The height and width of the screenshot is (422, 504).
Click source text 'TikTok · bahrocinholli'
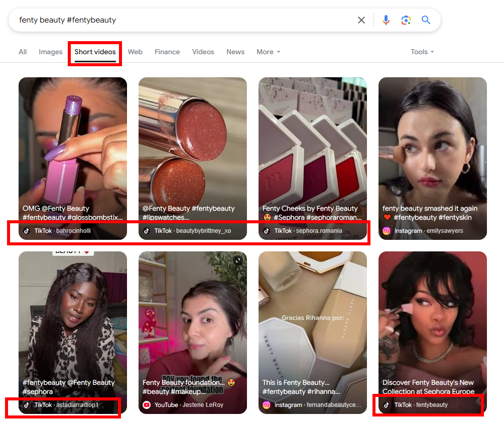pos(63,231)
